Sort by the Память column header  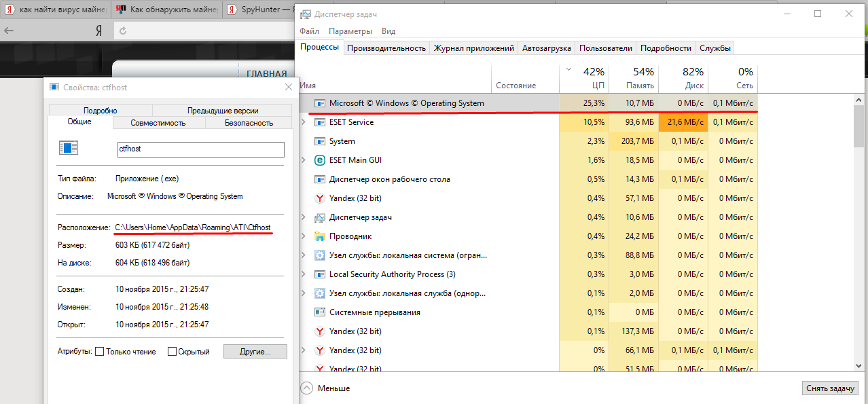634,79
